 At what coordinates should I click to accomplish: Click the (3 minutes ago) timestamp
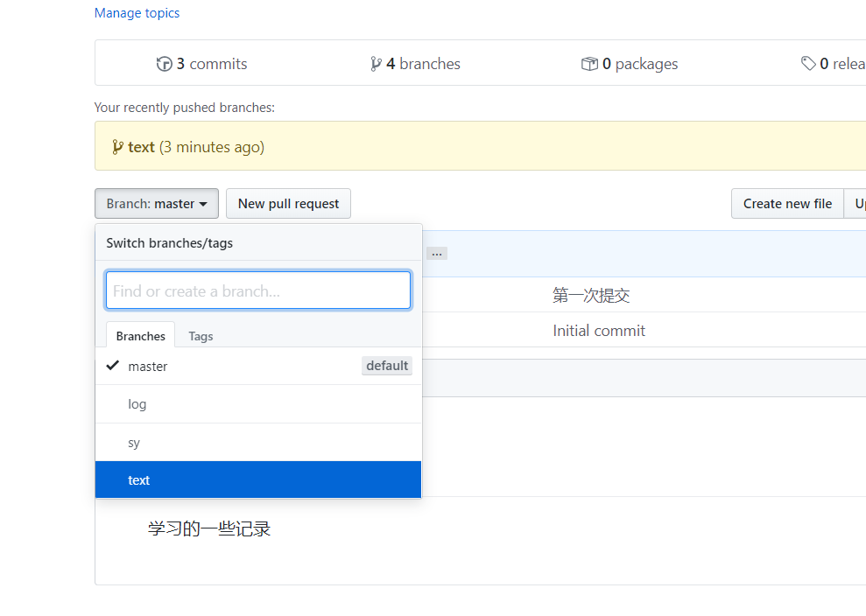click(212, 147)
